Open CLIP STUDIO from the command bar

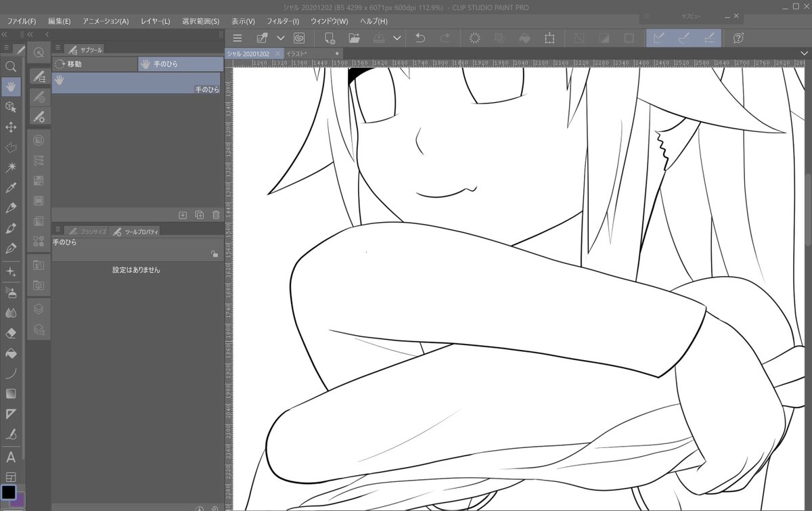pyautogui.click(x=299, y=38)
